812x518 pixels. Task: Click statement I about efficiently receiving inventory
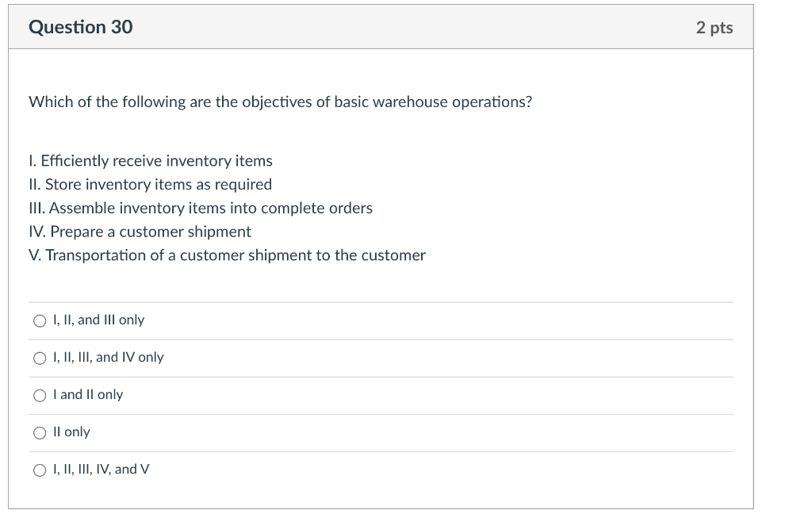151,161
